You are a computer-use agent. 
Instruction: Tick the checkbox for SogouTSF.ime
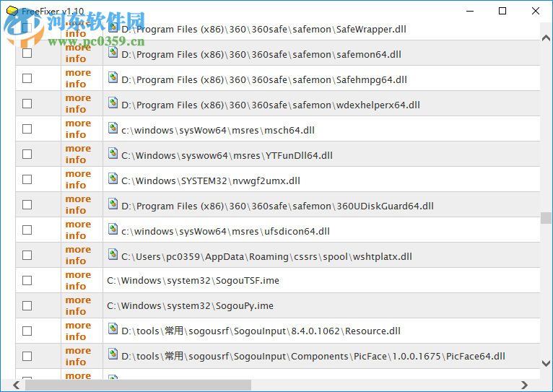pyautogui.click(x=27, y=281)
